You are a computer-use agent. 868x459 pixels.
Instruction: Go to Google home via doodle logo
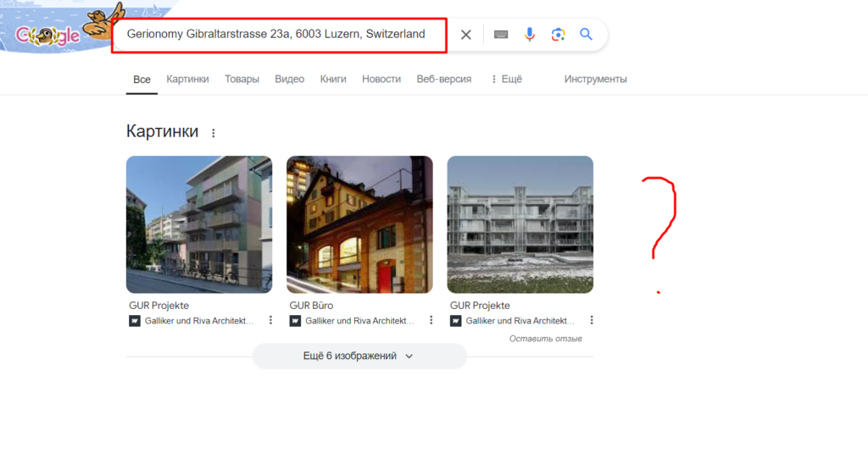tap(47, 36)
